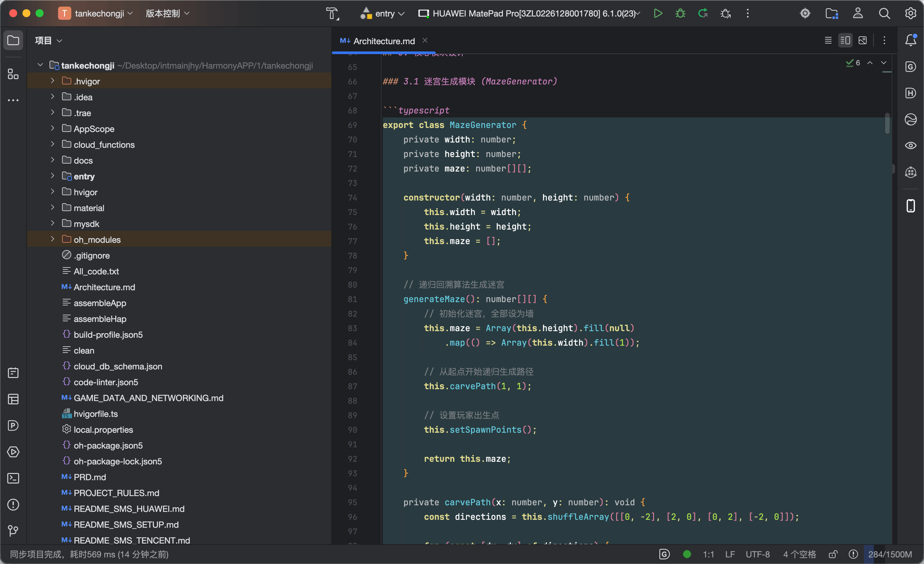Screen dimensions: 924x564
Task: Show more tool windows ellipsis
Action: (13, 100)
